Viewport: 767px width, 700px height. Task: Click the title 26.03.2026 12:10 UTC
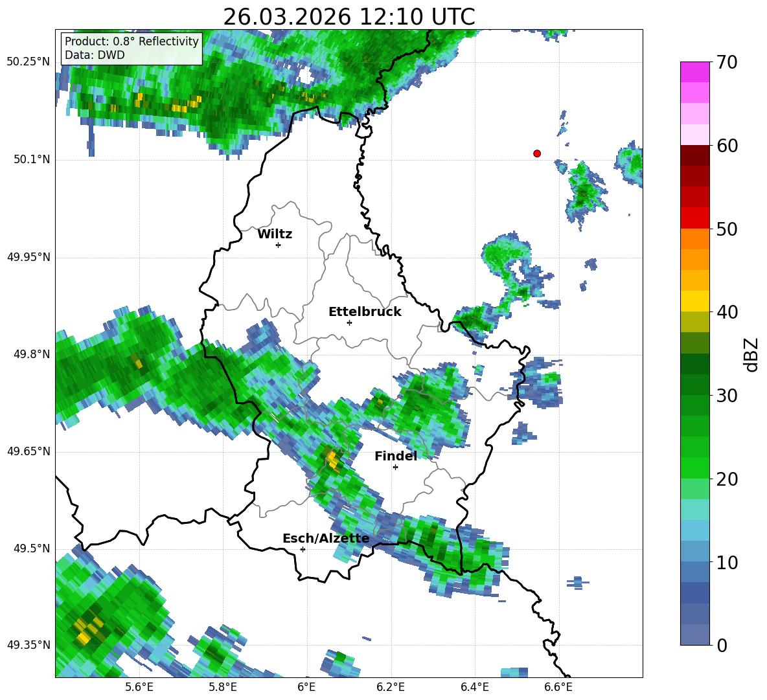pyautogui.click(x=349, y=17)
